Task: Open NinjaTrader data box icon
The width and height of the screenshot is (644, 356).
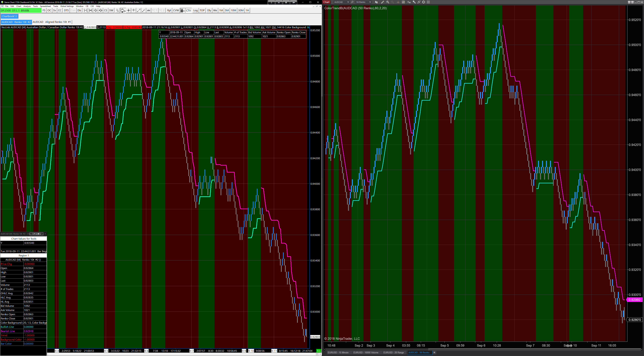Action: [x=403, y=2]
